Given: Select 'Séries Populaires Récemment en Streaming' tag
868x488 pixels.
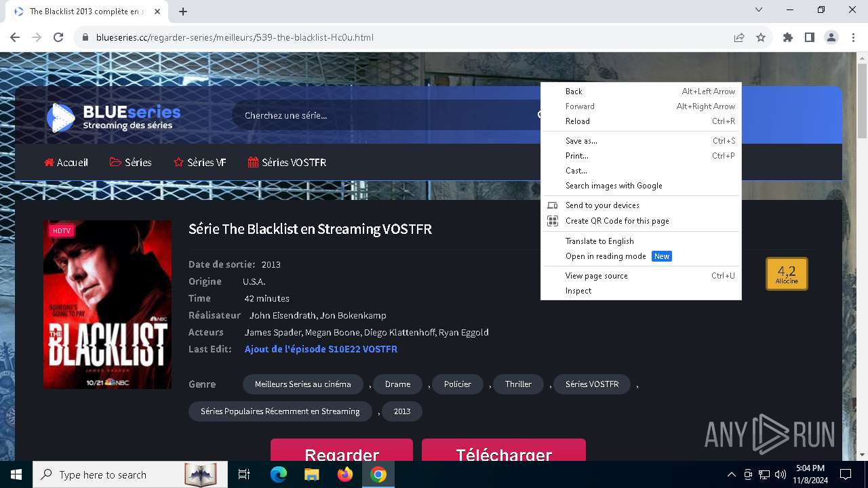Looking at the screenshot, I should click(x=280, y=411).
